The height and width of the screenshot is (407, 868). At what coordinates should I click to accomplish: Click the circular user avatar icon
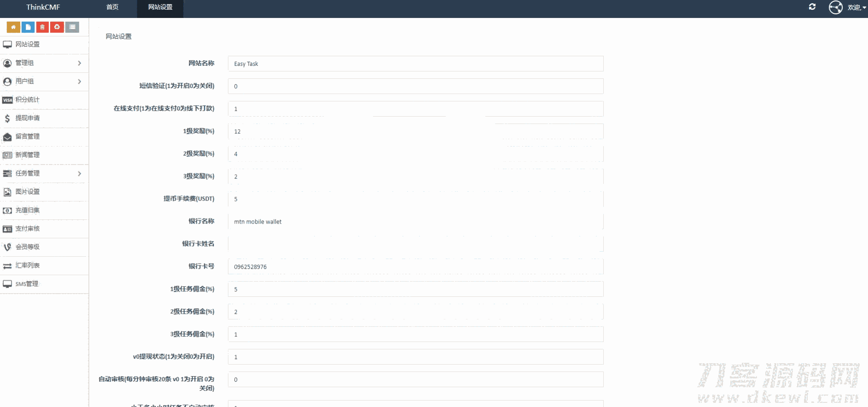(836, 7)
